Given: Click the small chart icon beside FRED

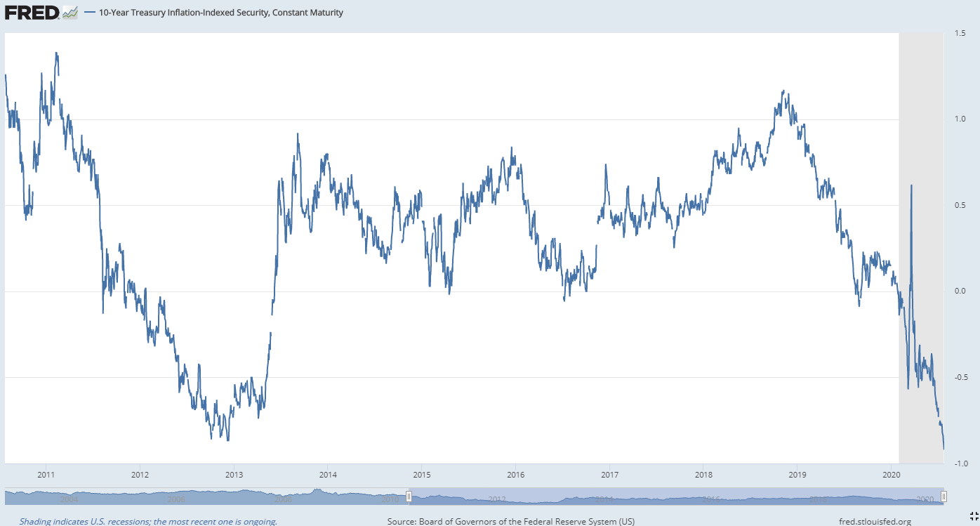Looking at the screenshot, I should click(69, 13).
